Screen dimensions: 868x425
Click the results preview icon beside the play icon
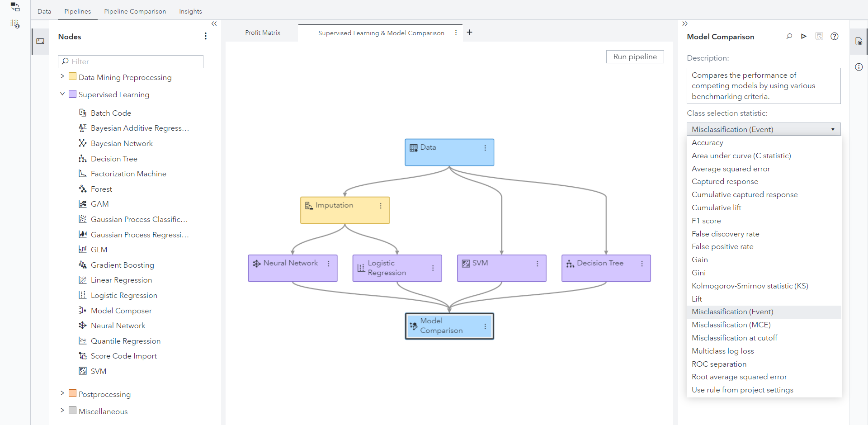pyautogui.click(x=819, y=37)
